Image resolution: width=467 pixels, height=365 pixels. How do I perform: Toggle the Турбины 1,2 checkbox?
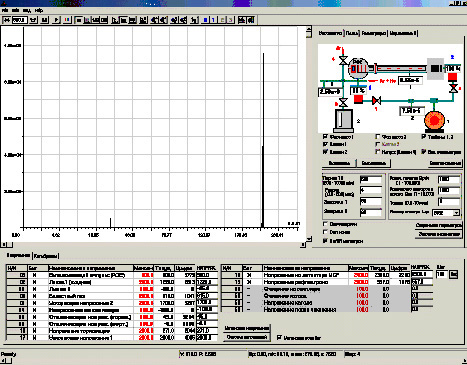pos(423,137)
